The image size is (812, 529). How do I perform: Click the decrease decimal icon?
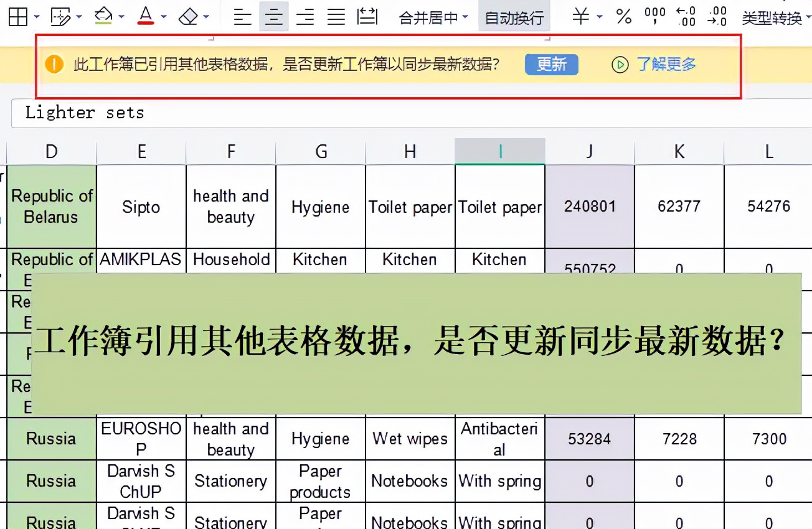pyautogui.click(x=717, y=17)
